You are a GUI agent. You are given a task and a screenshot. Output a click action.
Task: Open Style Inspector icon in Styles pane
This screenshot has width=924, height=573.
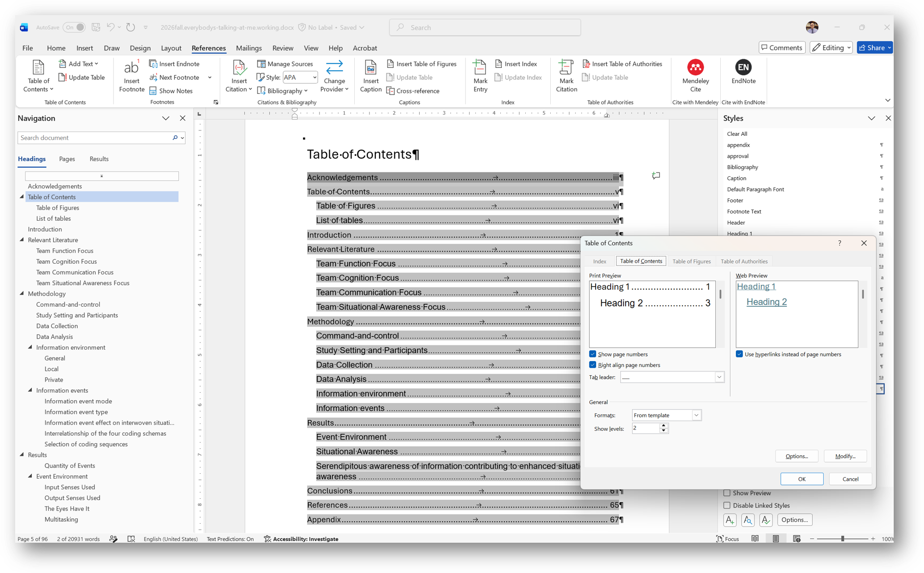[748, 520]
